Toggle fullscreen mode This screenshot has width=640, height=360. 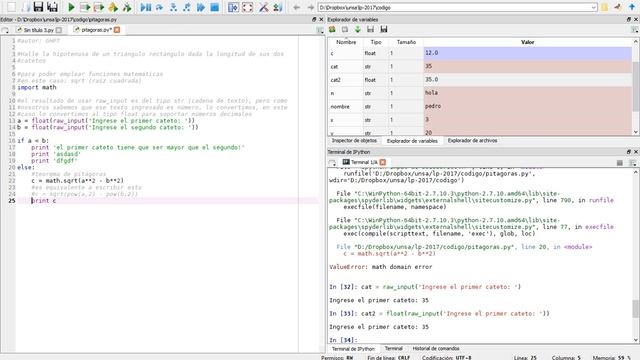tap(247, 7)
